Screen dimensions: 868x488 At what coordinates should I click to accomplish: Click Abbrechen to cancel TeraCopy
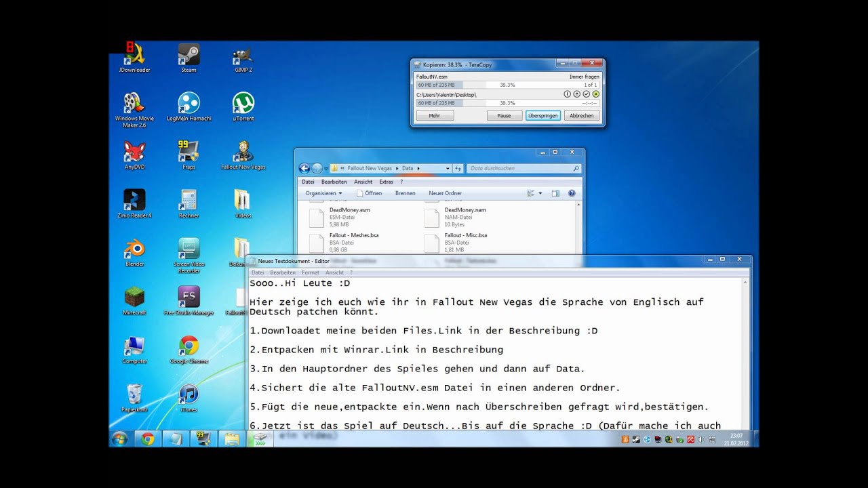point(581,116)
